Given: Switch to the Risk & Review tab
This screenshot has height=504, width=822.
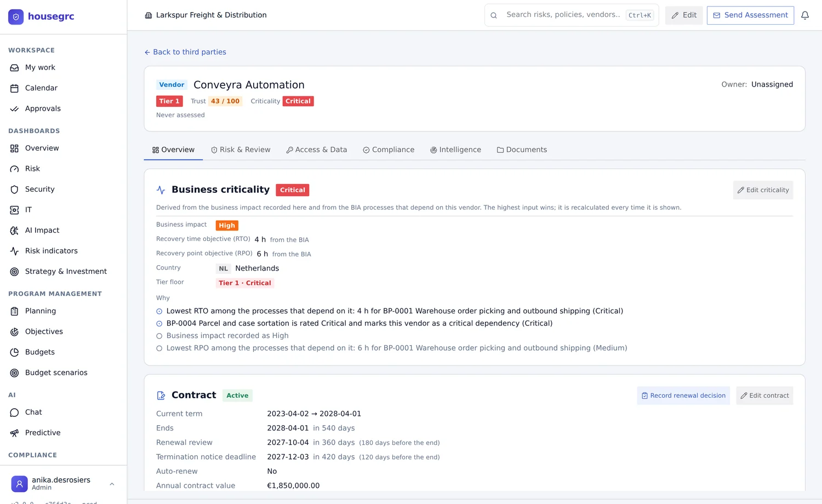Looking at the screenshot, I should tap(241, 150).
